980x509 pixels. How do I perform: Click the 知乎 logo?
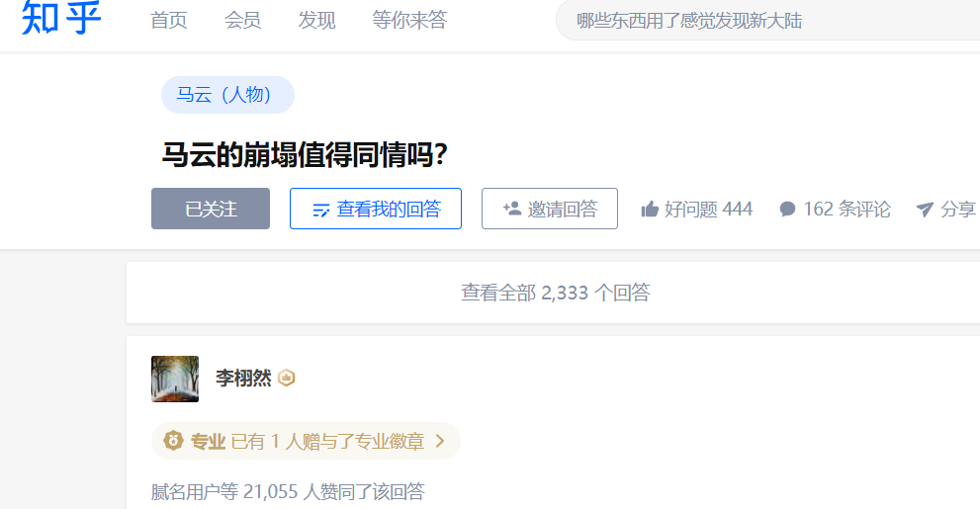point(60,18)
